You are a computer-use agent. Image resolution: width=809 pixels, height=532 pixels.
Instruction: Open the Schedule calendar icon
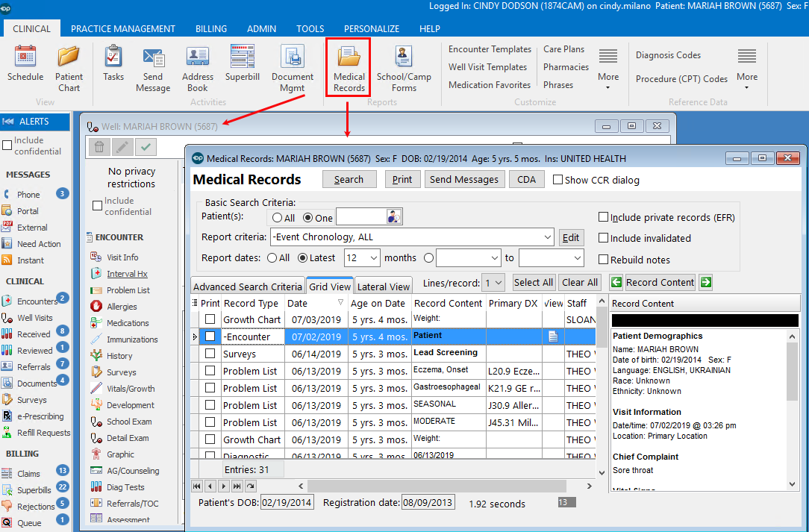click(25, 56)
